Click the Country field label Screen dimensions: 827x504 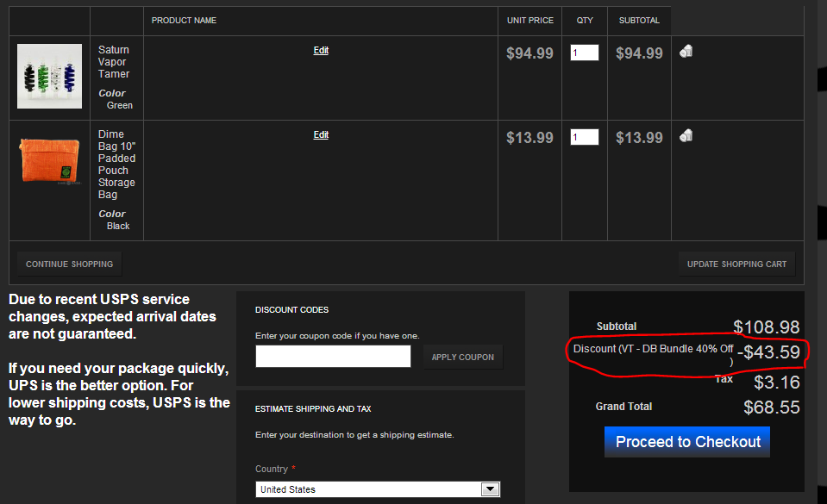click(x=272, y=469)
